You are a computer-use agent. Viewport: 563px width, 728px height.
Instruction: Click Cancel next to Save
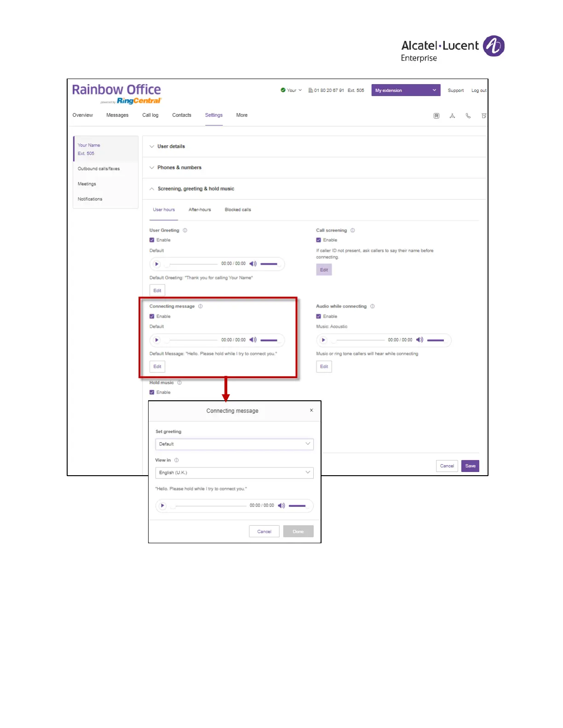(447, 466)
